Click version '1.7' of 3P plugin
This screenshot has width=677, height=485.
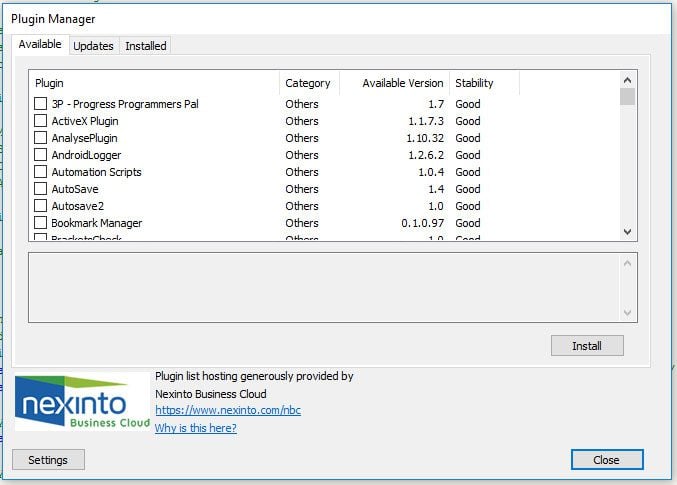[x=436, y=104]
